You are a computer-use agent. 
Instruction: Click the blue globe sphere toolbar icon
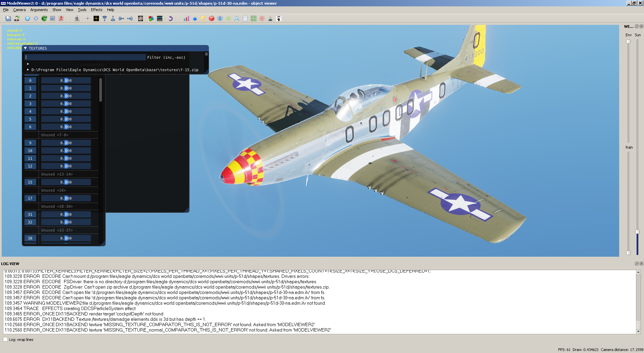point(28,18)
